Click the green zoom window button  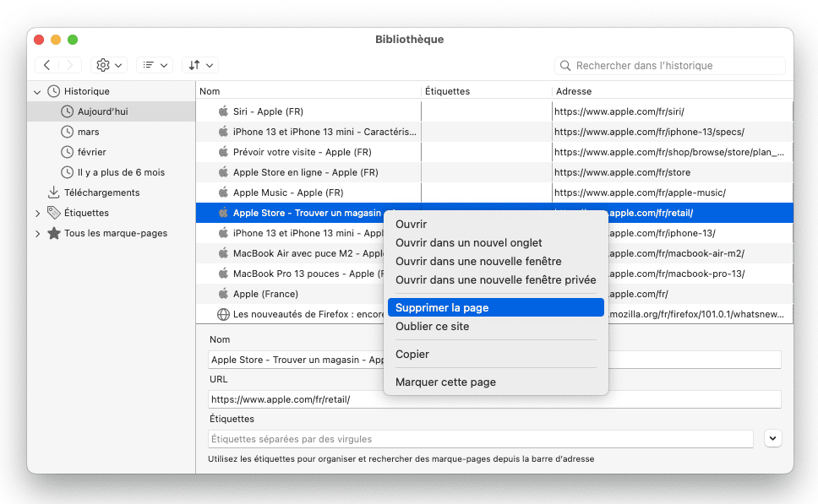tap(73, 40)
